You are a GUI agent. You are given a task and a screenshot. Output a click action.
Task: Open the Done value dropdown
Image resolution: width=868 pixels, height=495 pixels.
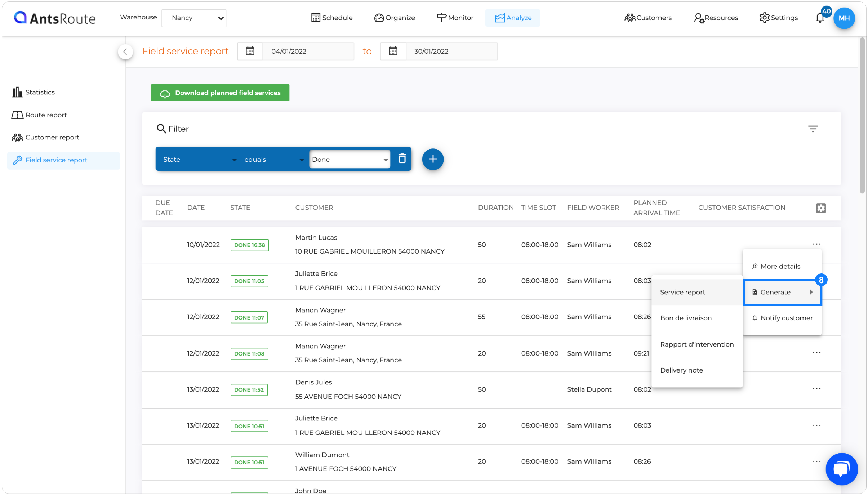coord(350,159)
